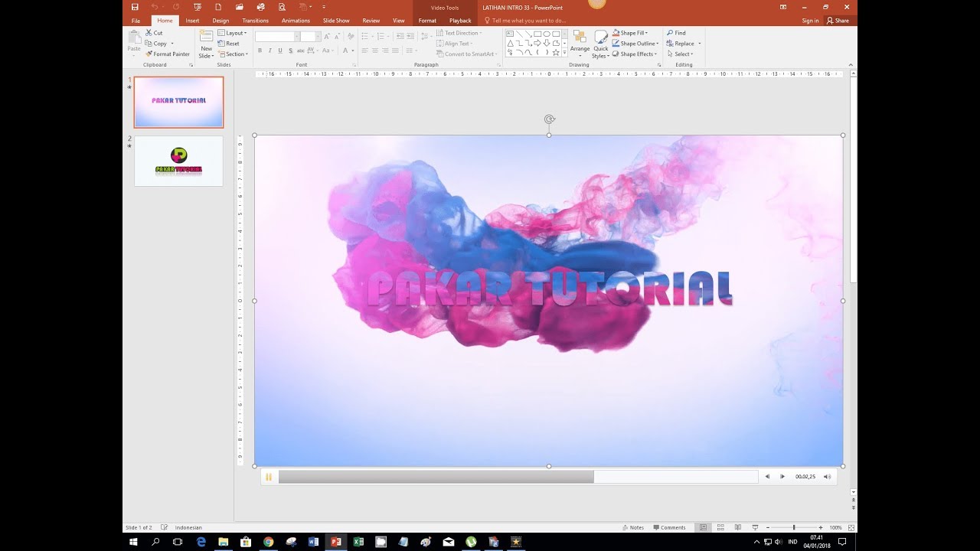The image size is (980, 551).
Task: Toggle the Comments pane
Action: (669, 527)
